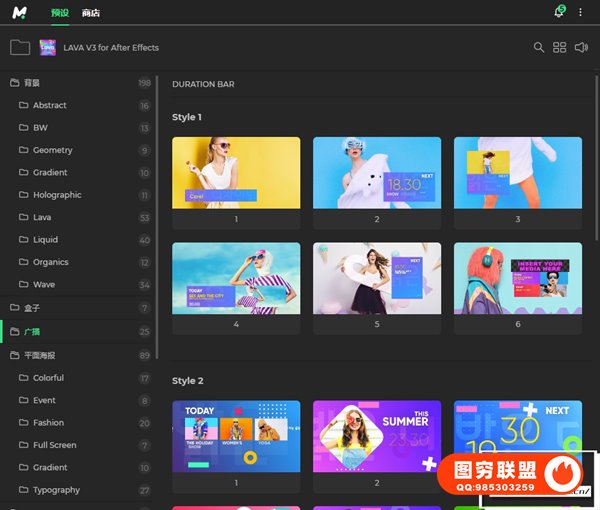The height and width of the screenshot is (510, 600).
Task: Open the three-dot more options menu
Action: click(x=580, y=12)
